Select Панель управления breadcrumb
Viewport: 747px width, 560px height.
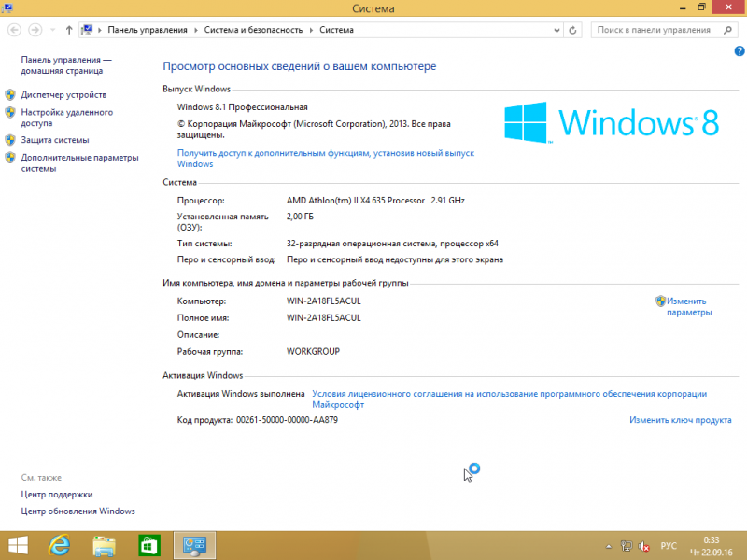(x=148, y=30)
